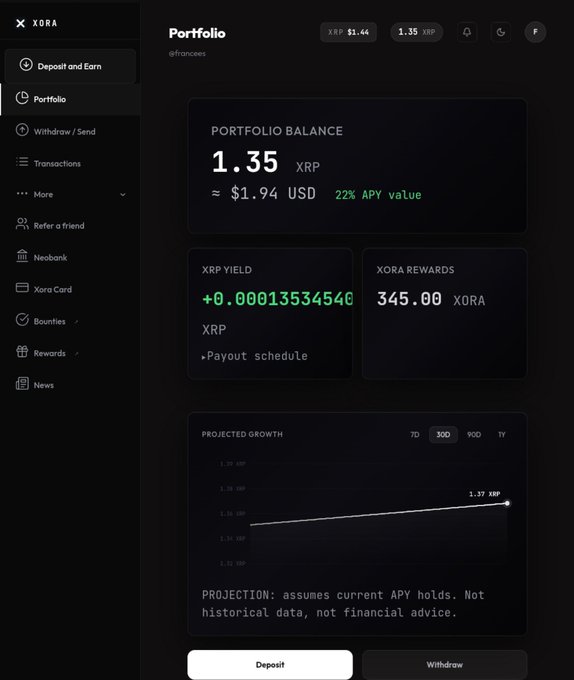The width and height of the screenshot is (574, 680).
Task: Click the Rewards gift icon
Action: pyautogui.click(x=22, y=351)
